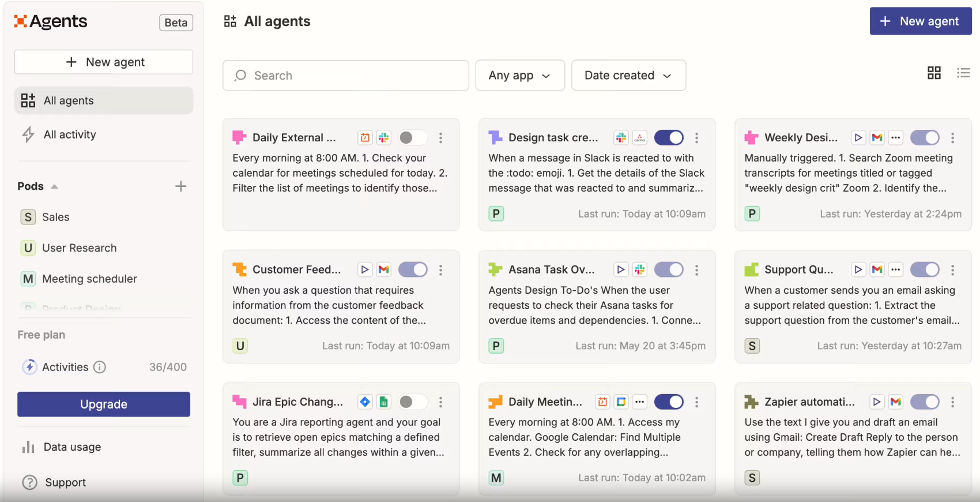
Task: Click Asana icon on Design task card
Action: (640, 137)
